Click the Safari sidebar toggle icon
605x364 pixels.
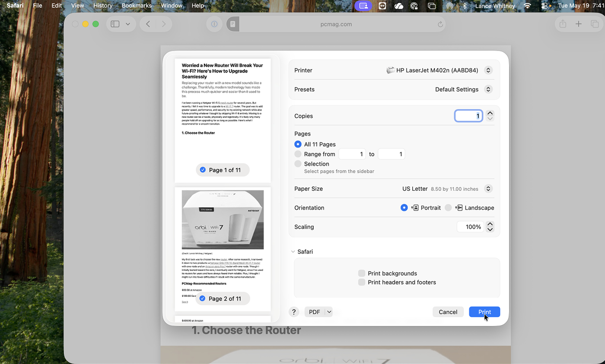[x=115, y=24]
